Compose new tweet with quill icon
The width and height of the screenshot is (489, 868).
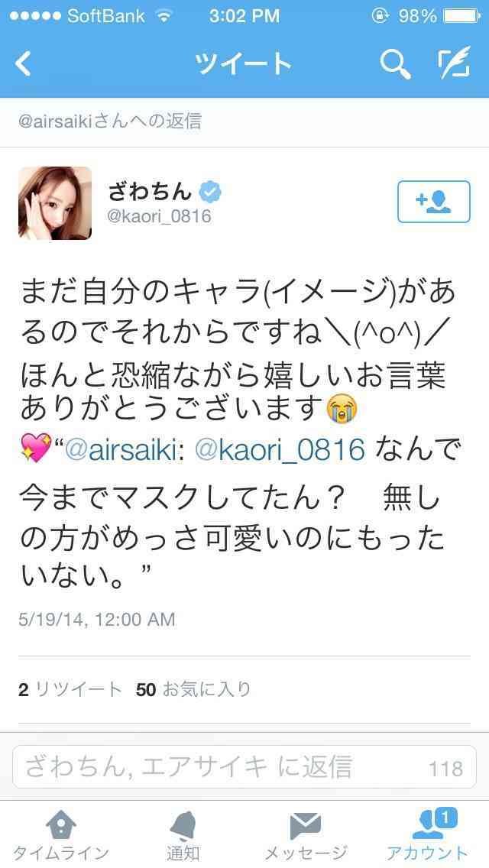(454, 63)
